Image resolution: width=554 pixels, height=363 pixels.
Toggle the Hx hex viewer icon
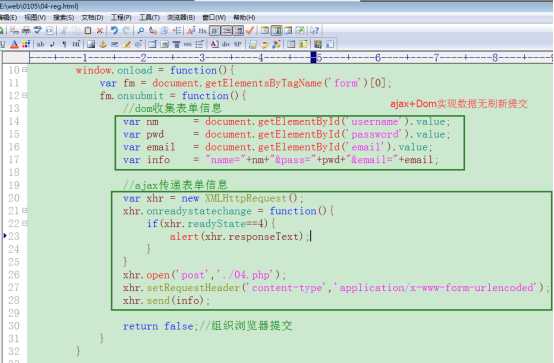coord(202,31)
